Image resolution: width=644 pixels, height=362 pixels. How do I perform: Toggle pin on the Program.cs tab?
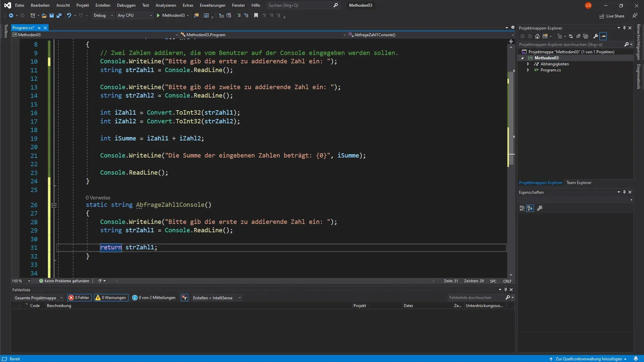pyautogui.click(x=39, y=28)
